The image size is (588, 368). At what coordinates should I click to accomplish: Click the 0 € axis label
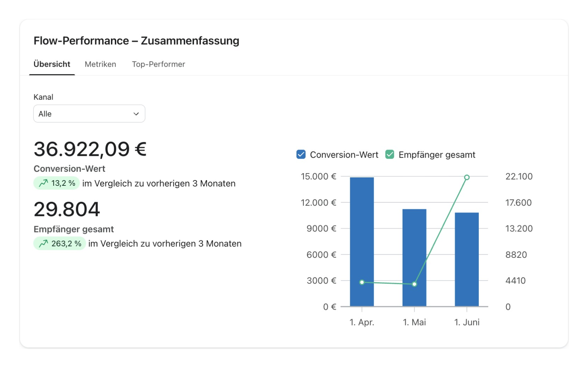(x=329, y=307)
